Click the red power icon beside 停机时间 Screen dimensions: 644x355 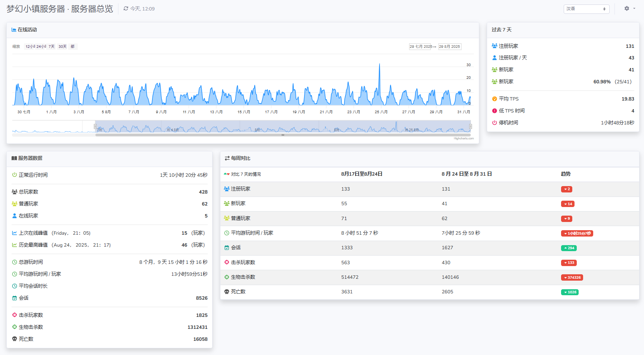pyautogui.click(x=495, y=123)
